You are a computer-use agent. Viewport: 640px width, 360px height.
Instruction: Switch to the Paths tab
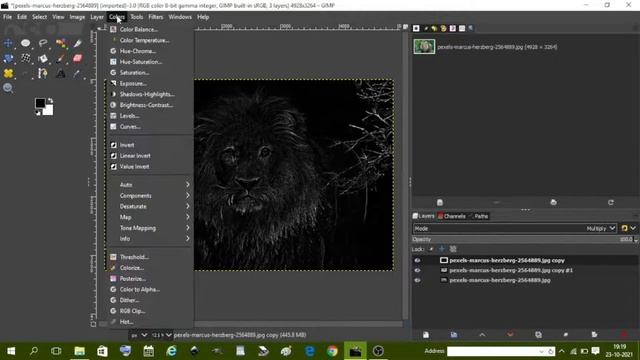click(478, 216)
